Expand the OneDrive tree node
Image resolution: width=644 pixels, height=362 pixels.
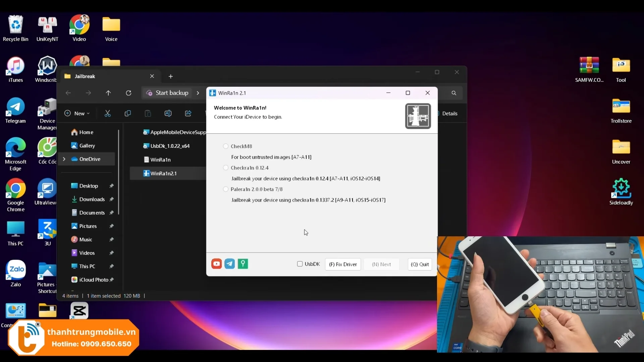coord(64,159)
